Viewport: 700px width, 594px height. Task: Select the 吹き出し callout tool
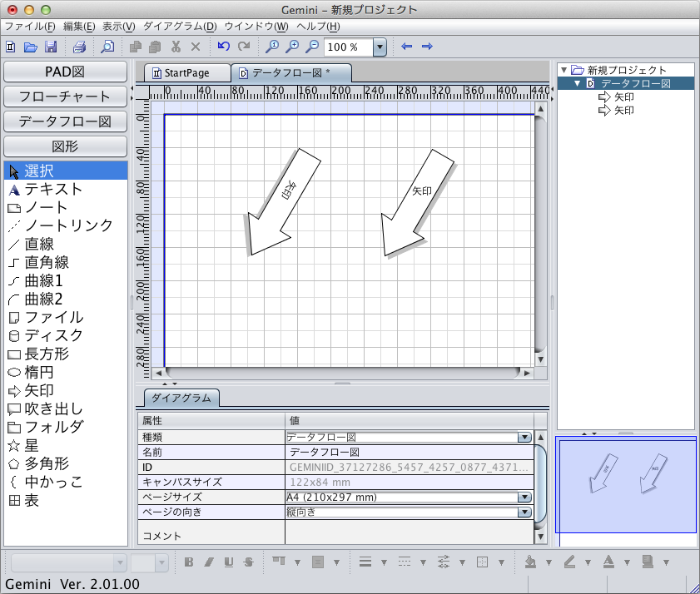66,408
